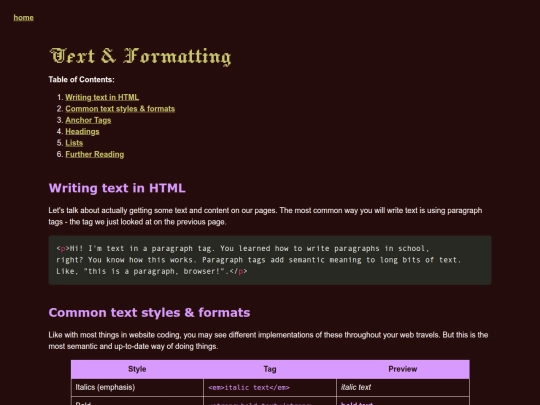540x405 pixels.
Task: Click paragraph starting "Let's talk about actually"
Action: [x=265, y=216]
